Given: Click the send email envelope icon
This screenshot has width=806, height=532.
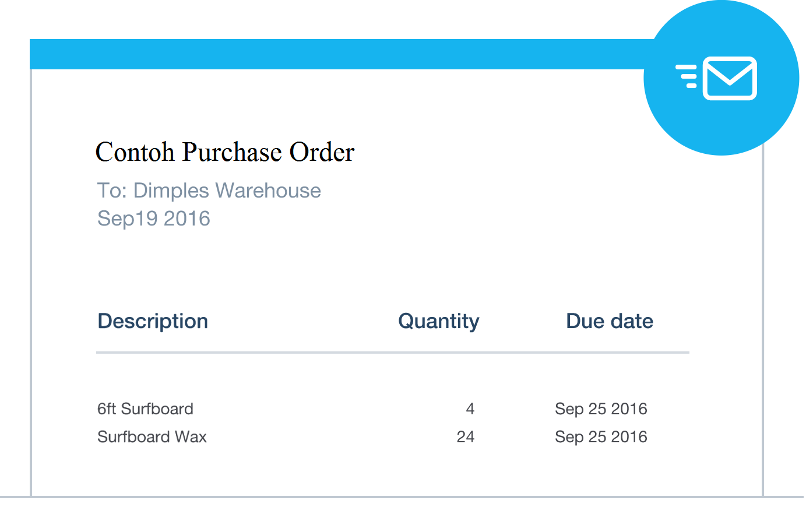Looking at the screenshot, I should (730, 78).
